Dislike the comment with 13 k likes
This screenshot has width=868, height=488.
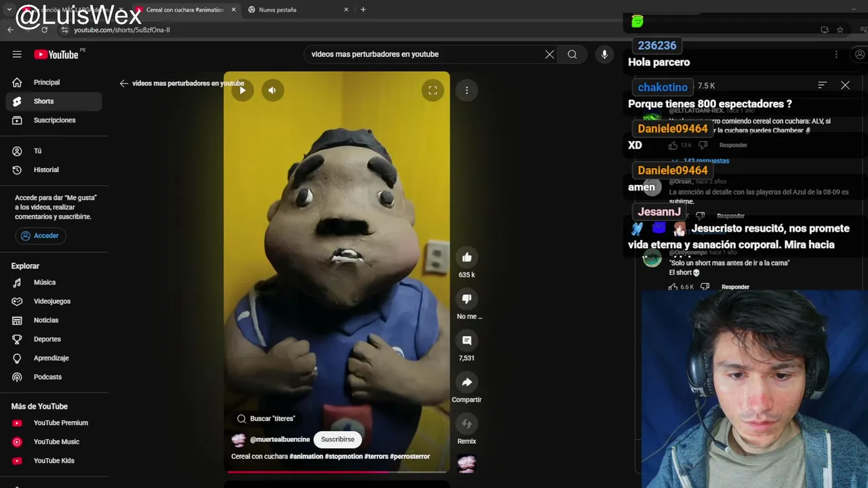(x=703, y=145)
